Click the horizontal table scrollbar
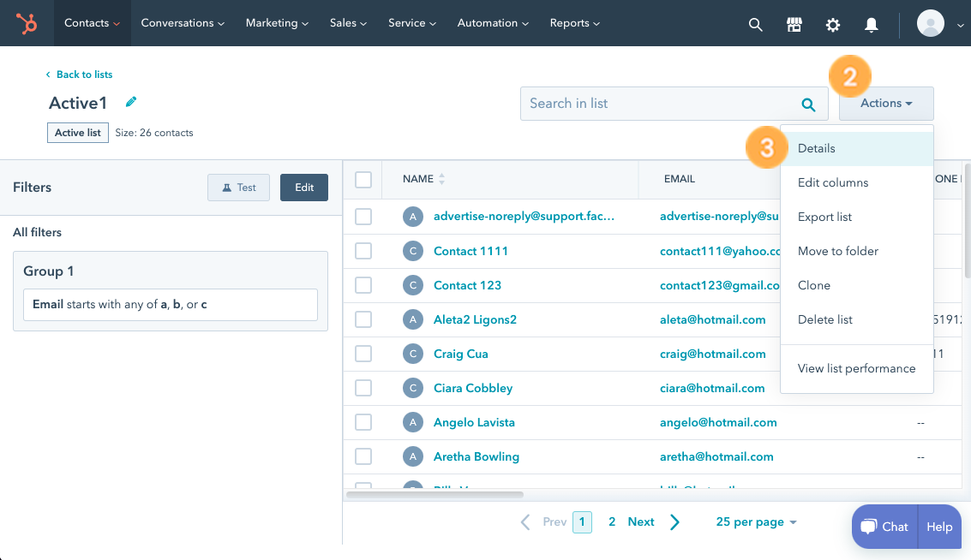Viewport: 971px width, 560px height. (x=435, y=494)
